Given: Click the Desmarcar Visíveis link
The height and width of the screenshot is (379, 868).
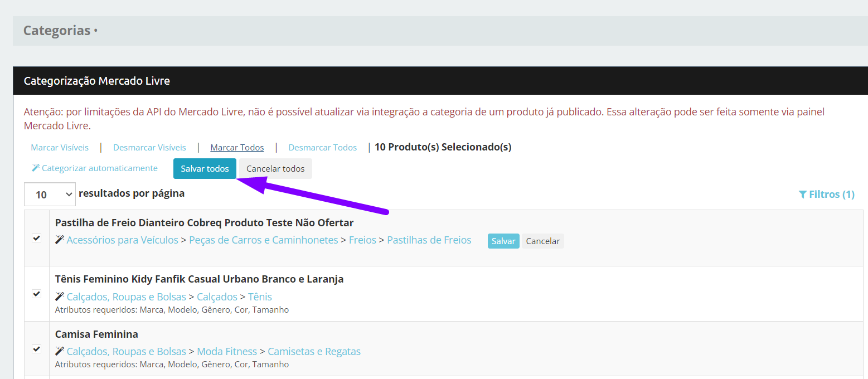Looking at the screenshot, I should click(x=149, y=148).
